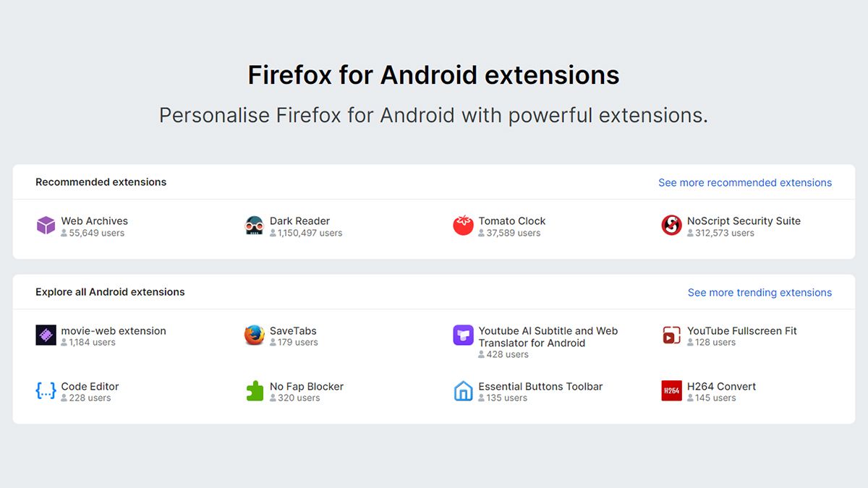
Task: Click the Essential Buttons Toolbar name
Action: click(x=539, y=386)
